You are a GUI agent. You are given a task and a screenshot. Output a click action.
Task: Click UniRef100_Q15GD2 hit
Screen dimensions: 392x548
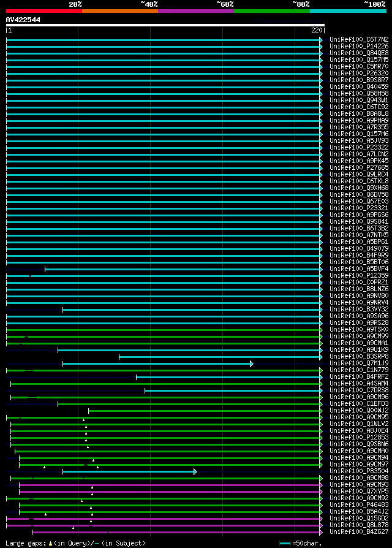(359, 519)
